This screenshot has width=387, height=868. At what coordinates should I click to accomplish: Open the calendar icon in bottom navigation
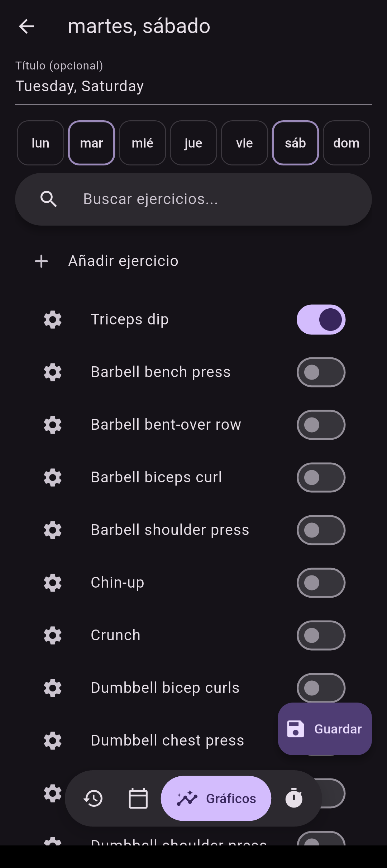(x=138, y=799)
